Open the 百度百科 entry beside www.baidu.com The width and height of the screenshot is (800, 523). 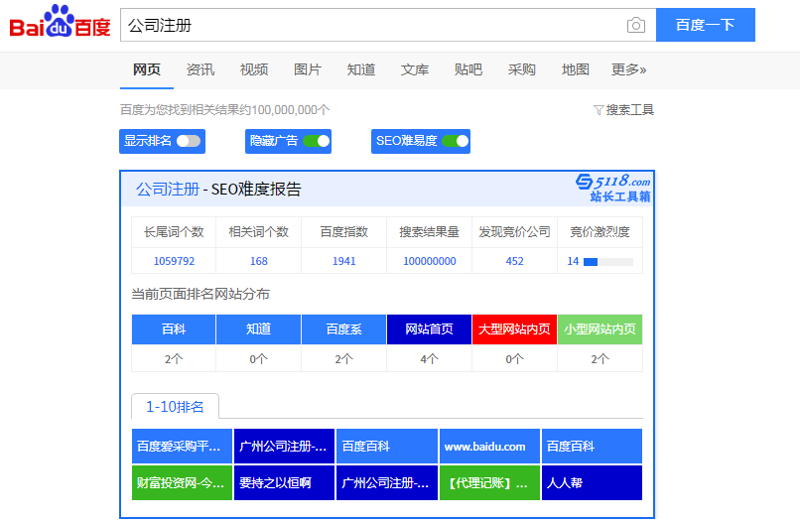coord(387,446)
